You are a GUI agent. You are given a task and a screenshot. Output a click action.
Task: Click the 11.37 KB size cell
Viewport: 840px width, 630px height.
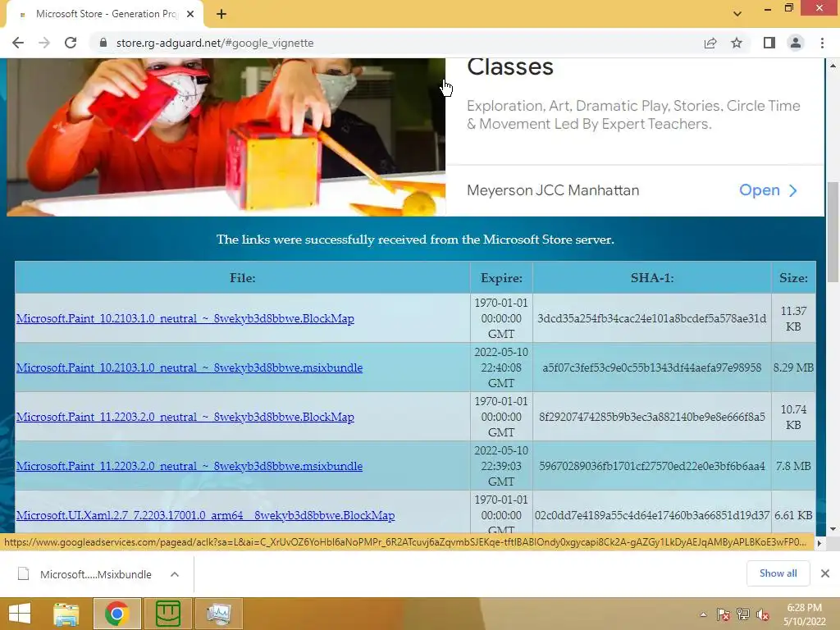pos(793,318)
